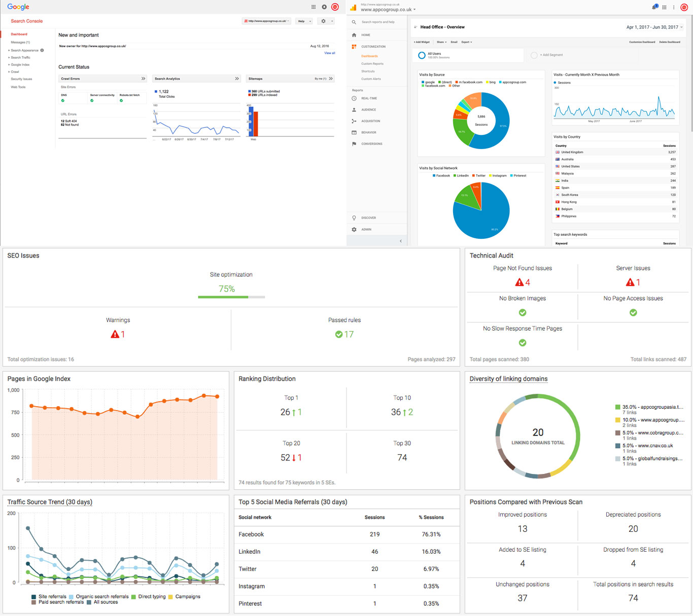Image resolution: width=693 pixels, height=616 pixels.
Task: Open Google apps grid in Search Console
Action: [314, 7]
